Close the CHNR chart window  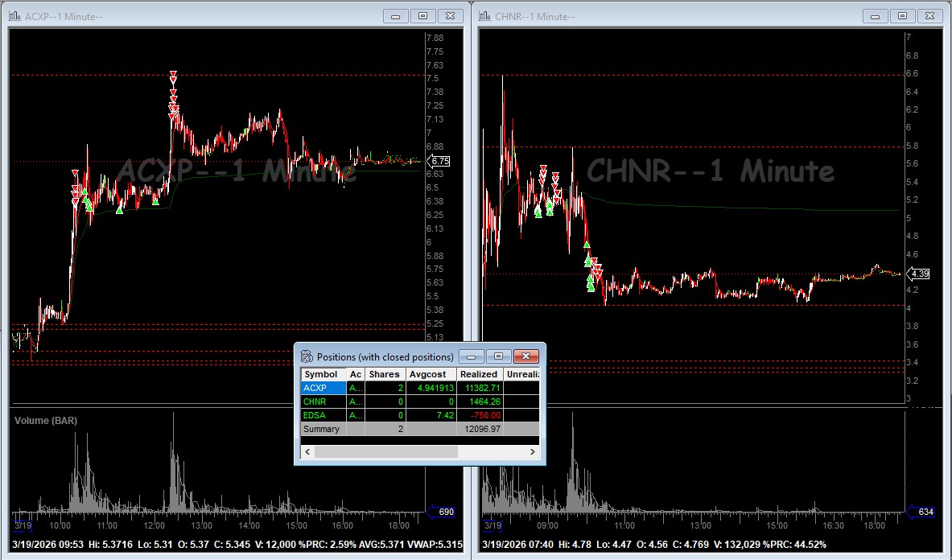(930, 16)
